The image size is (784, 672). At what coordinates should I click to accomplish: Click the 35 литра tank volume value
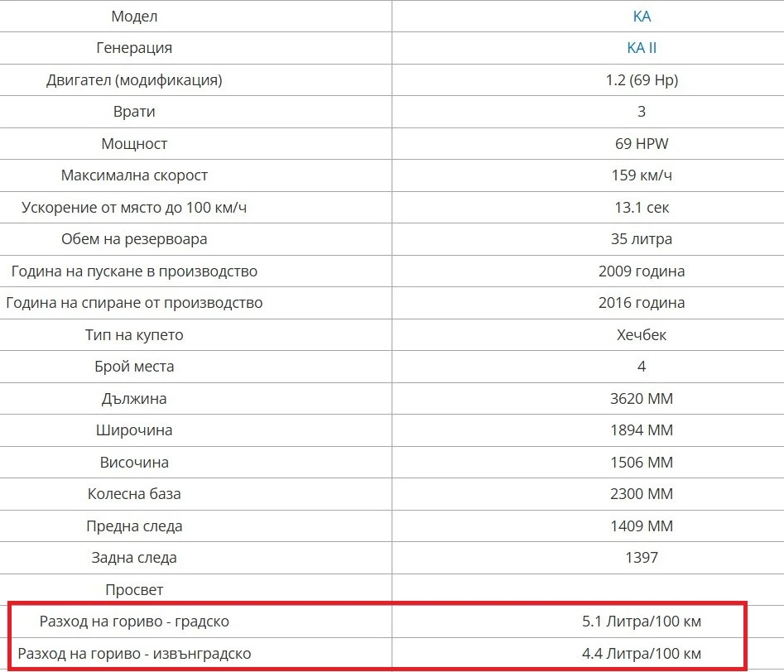click(x=642, y=239)
